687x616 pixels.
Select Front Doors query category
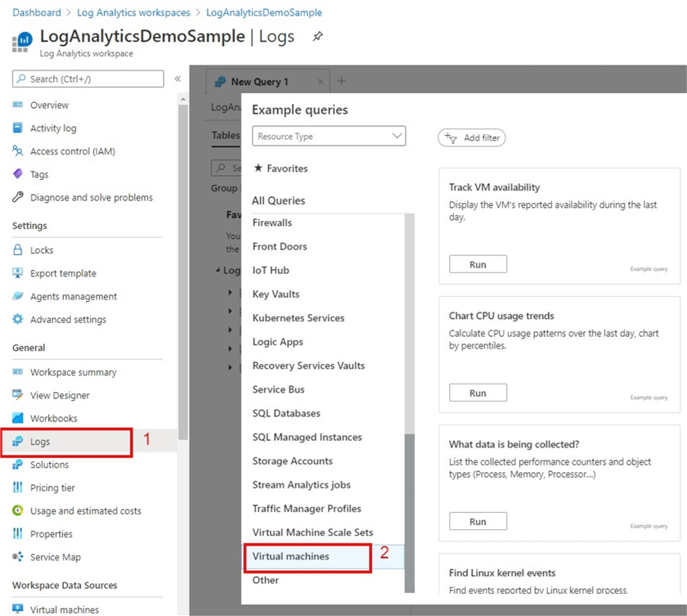pyautogui.click(x=280, y=246)
